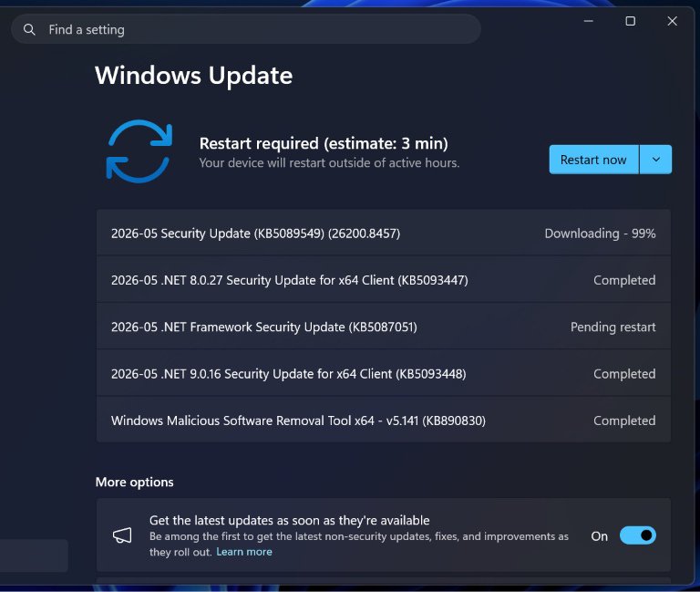This screenshot has width=700, height=592.
Task: Click the Completed status for KB5093447
Action: (624, 280)
